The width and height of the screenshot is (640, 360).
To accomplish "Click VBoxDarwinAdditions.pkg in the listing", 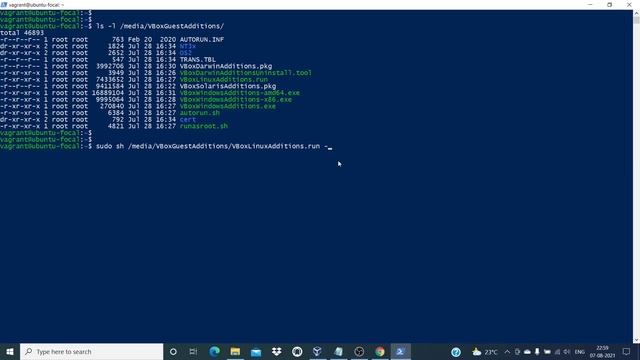I will point(226,66).
